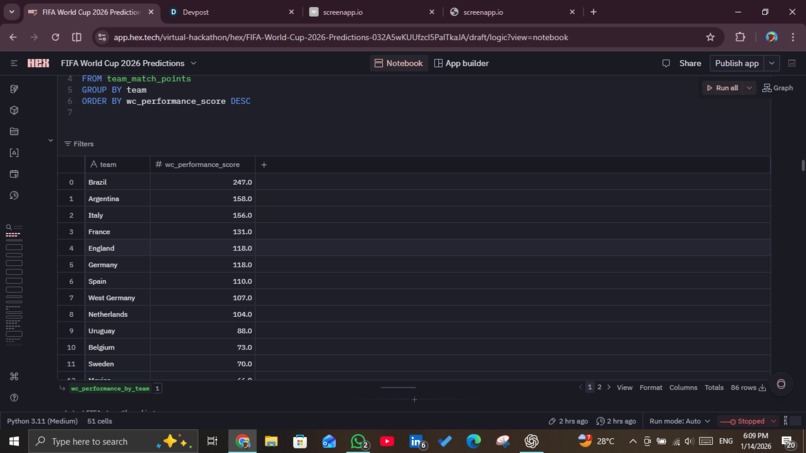The width and height of the screenshot is (806, 453).
Task: Open Microsoft Edge from the taskbar
Action: coord(473,441)
